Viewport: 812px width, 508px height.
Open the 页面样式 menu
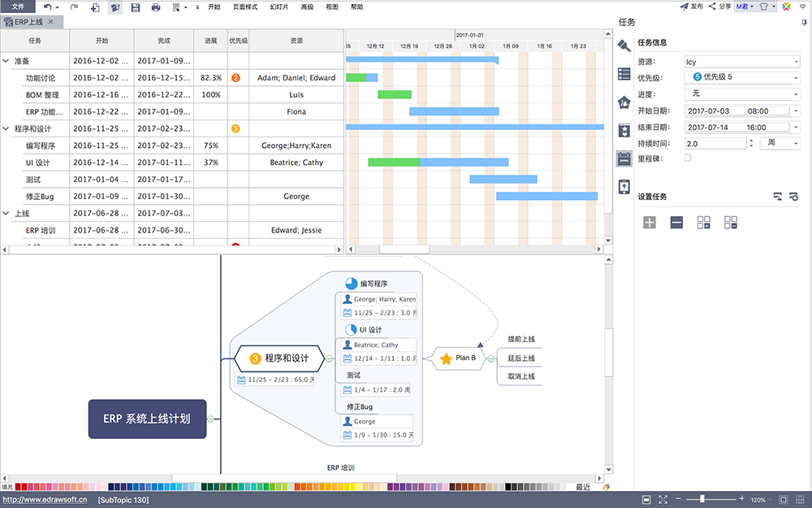tap(244, 7)
